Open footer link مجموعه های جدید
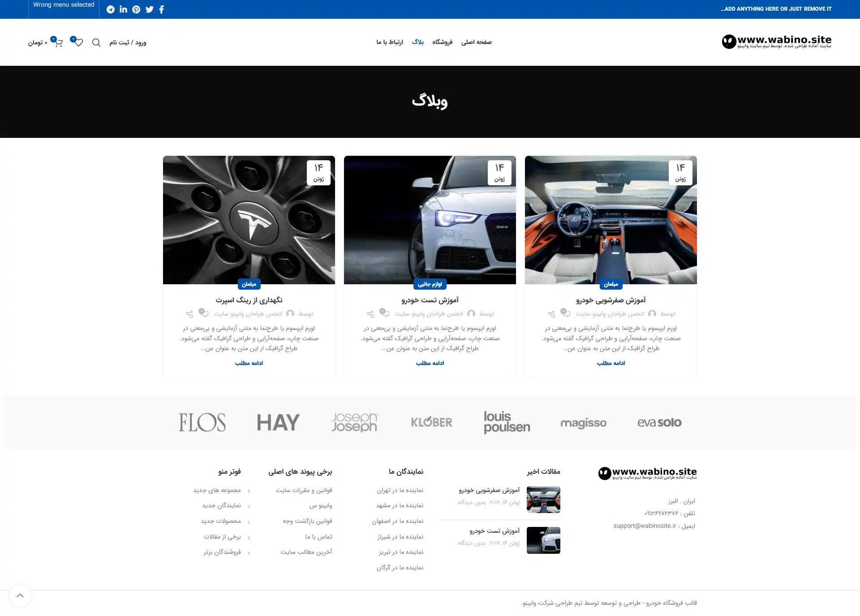Viewport: 860px width, 616px height. (x=217, y=490)
